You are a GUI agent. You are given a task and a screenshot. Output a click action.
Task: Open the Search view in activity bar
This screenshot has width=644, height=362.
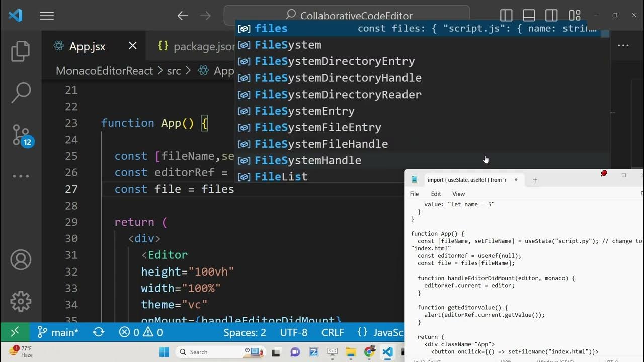[21, 93]
